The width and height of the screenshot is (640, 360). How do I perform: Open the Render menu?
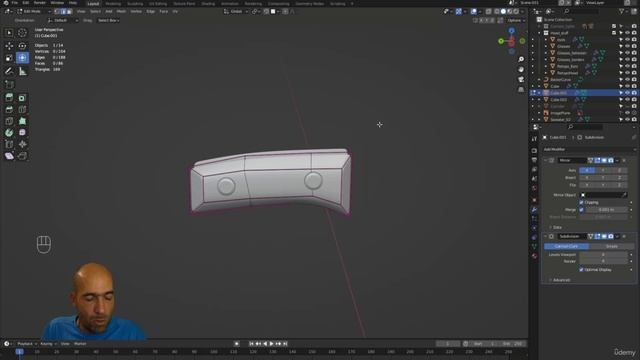click(40, 3)
